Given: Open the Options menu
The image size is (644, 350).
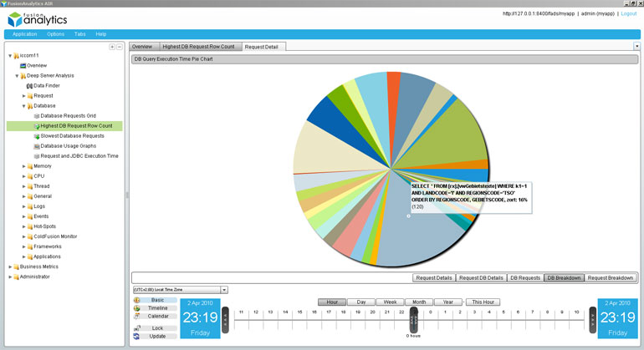Looking at the screenshot, I should pyautogui.click(x=55, y=34).
